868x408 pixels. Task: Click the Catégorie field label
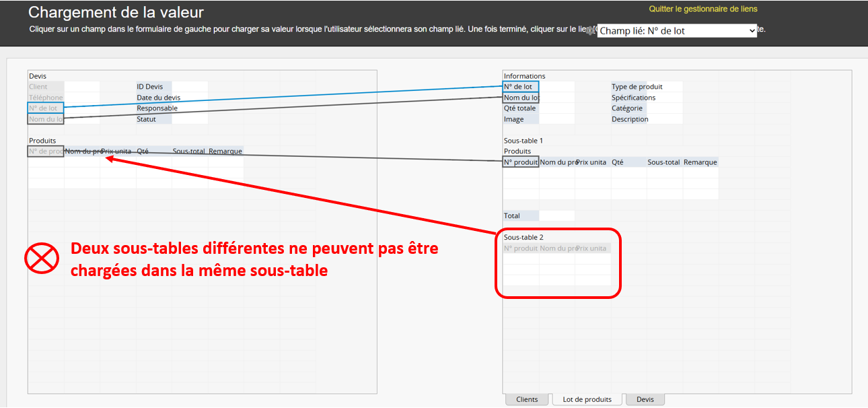tap(628, 108)
